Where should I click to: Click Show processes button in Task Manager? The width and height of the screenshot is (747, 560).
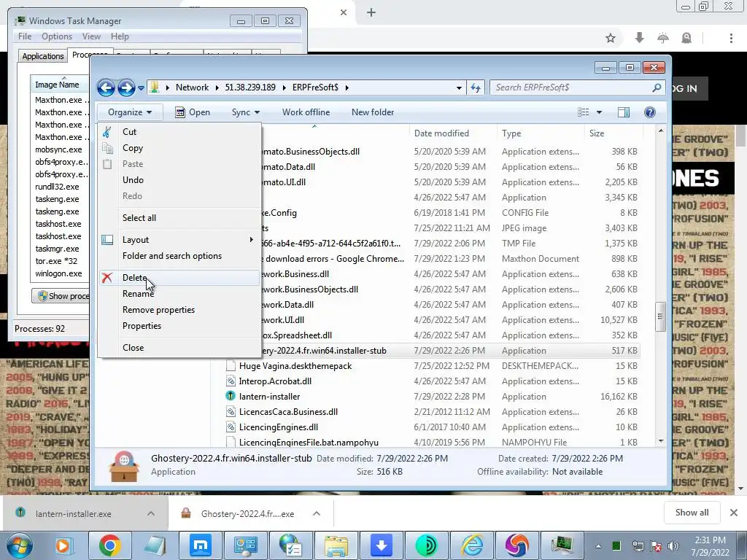click(x=61, y=296)
